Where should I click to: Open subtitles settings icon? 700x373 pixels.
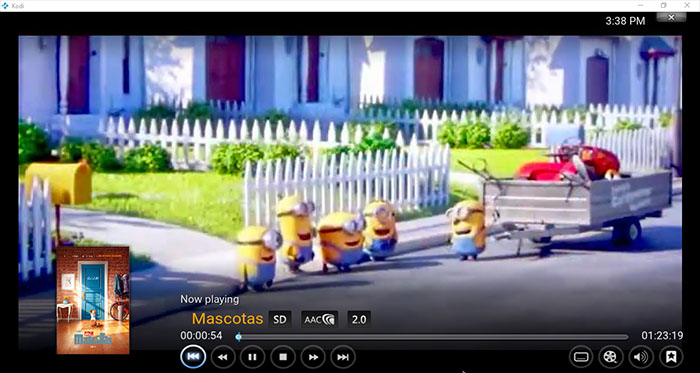tap(581, 357)
